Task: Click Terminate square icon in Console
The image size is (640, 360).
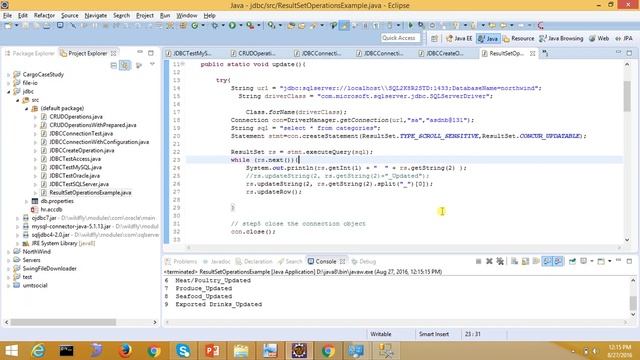Action: pyautogui.click(x=478, y=261)
